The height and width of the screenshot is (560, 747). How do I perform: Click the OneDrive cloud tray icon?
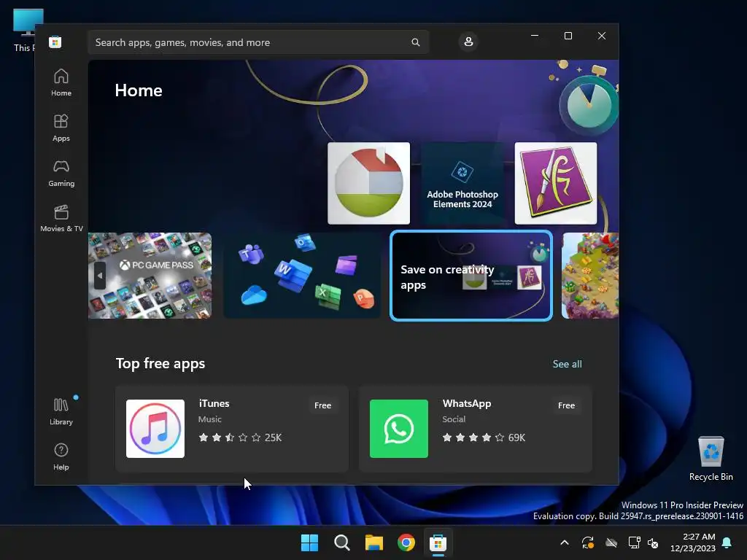611,542
